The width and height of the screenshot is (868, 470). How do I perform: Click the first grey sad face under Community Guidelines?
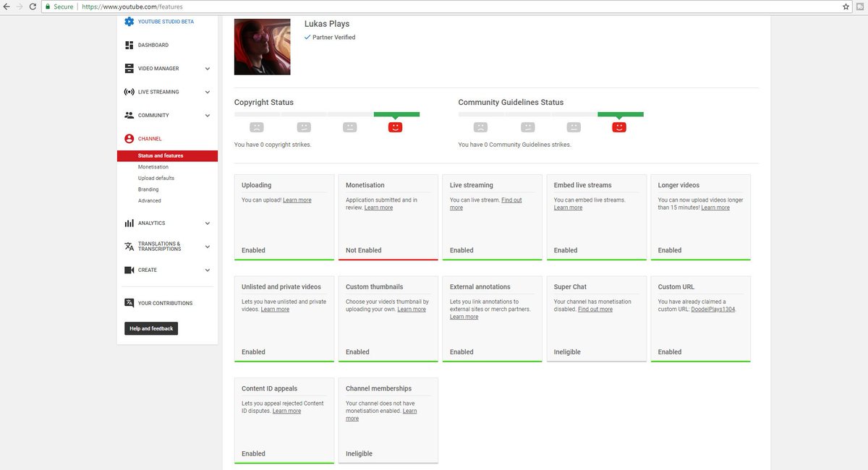(480, 127)
